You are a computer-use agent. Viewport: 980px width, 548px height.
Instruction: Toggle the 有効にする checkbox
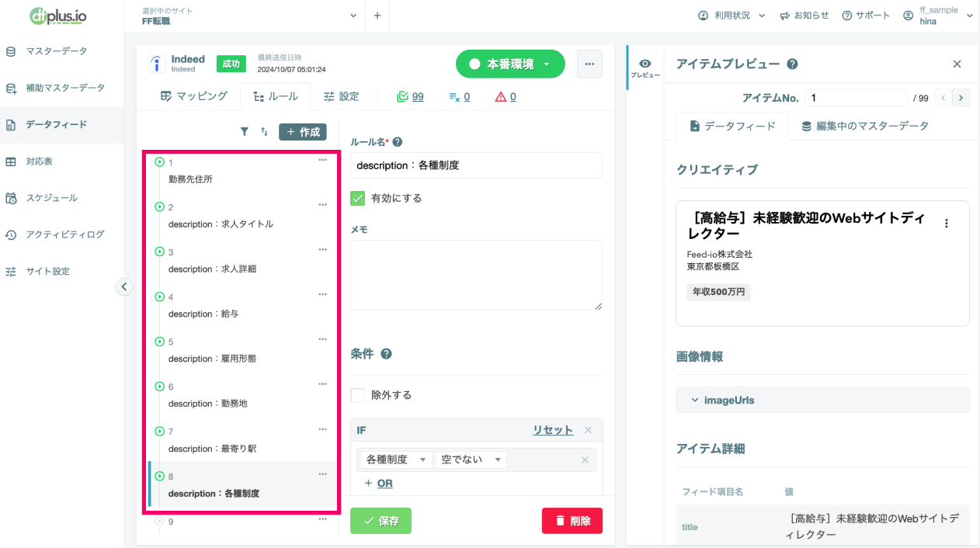click(358, 198)
